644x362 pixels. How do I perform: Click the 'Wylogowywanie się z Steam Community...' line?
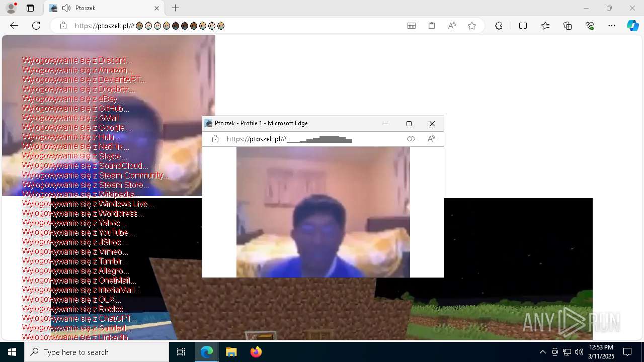[95, 175]
